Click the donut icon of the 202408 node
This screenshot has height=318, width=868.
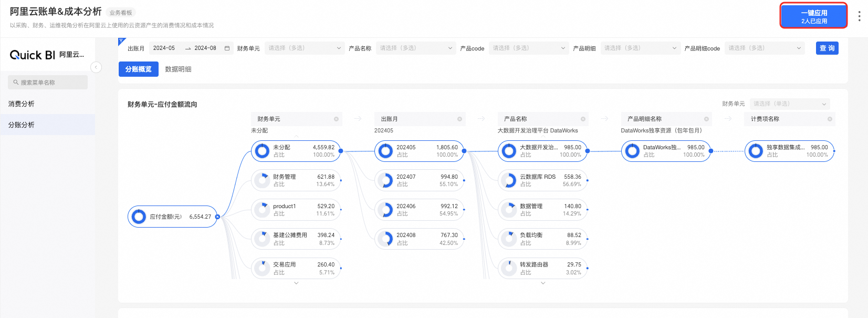coord(385,239)
